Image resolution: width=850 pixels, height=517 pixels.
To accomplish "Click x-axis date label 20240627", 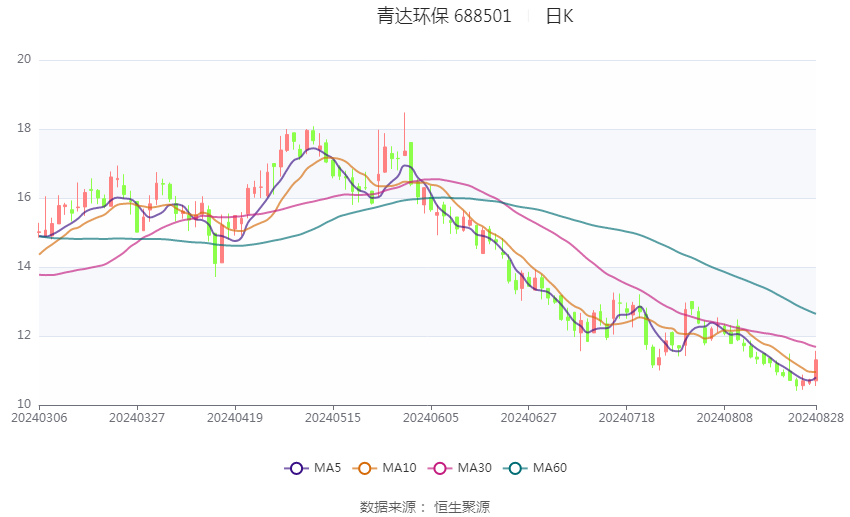I will click(529, 418).
